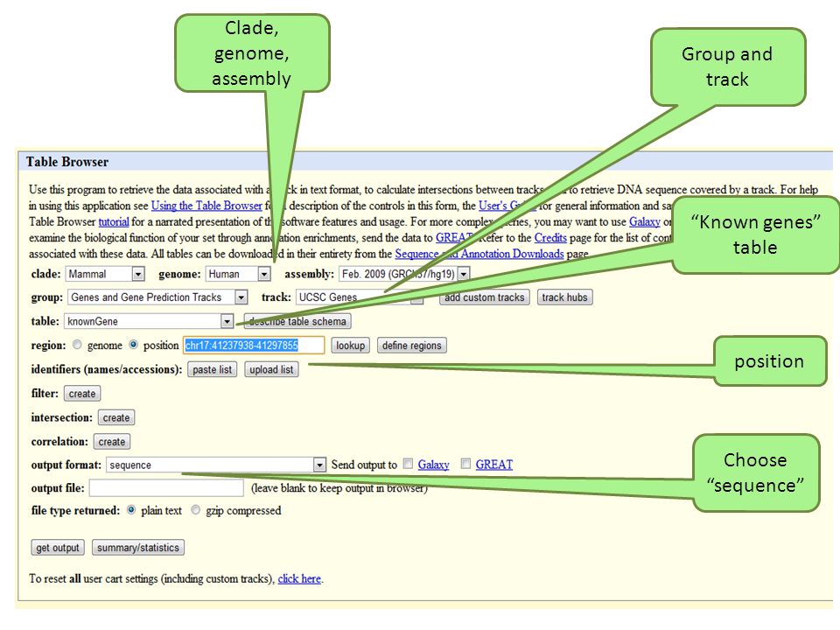The height and width of the screenshot is (630, 840).
Task: Open the output format dropdown showing sequence
Action: click(x=216, y=465)
